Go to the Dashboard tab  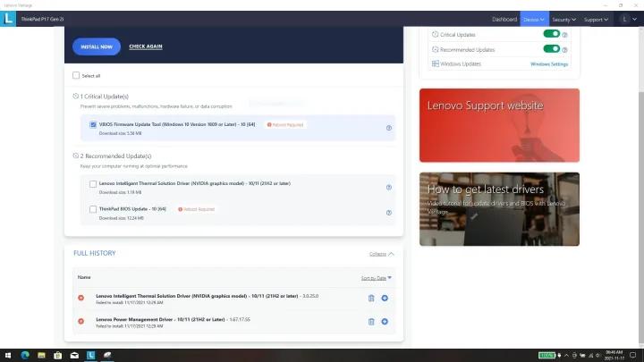click(504, 20)
